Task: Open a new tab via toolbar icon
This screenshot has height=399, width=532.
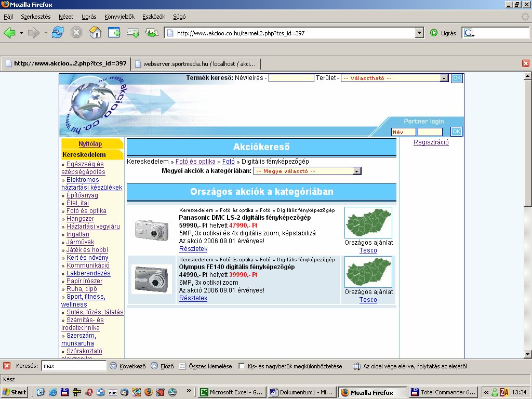Action: (x=133, y=33)
